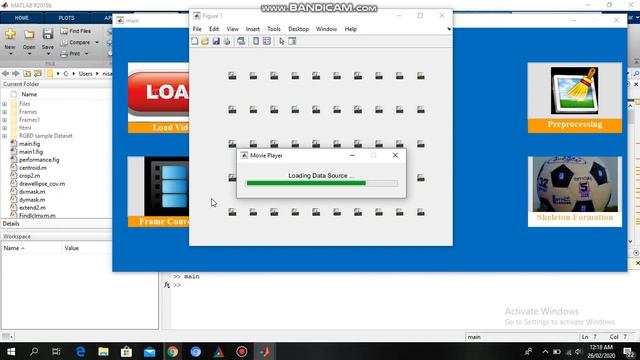Click the Command Window prompt line
This screenshot has width=640, height=360.
click(177, 285)
